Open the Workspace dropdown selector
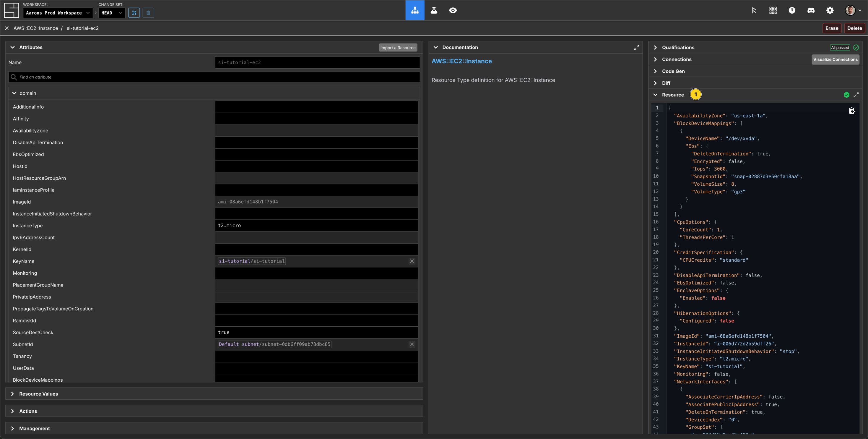 [58, 13]
